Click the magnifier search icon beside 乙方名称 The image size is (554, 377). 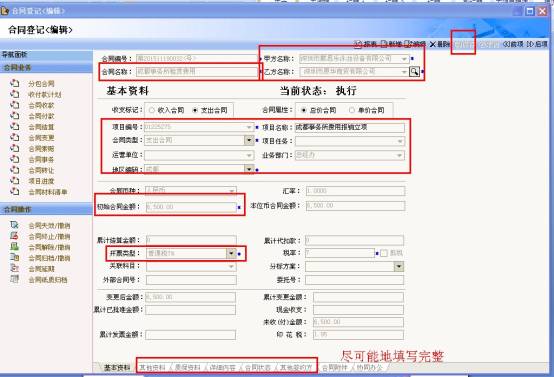click(x=414, y=72)
